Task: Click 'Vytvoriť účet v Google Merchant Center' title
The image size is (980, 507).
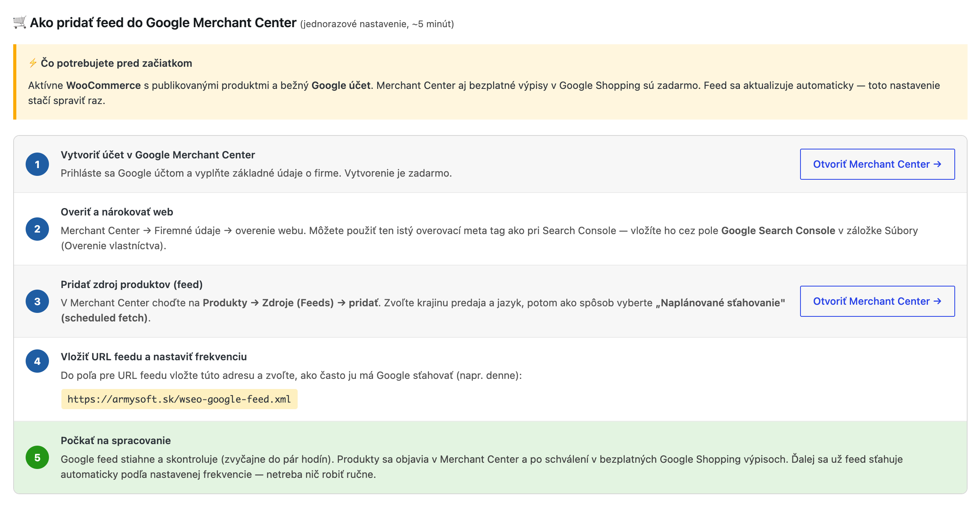Action: coord(158,155)
